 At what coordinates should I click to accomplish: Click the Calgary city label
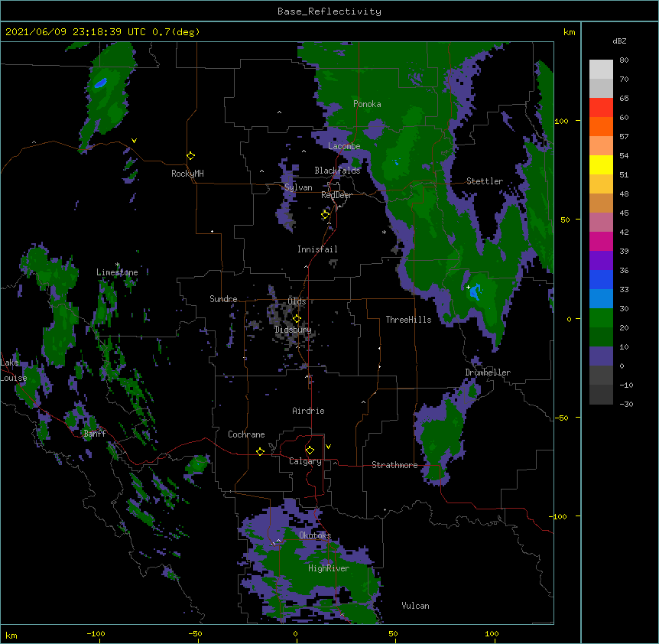306,461
